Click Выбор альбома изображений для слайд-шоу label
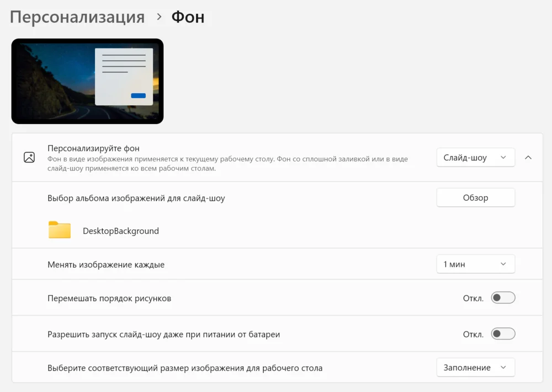This screenshot has width=552, height=392. pyautogui.click(x=136, y=198)
